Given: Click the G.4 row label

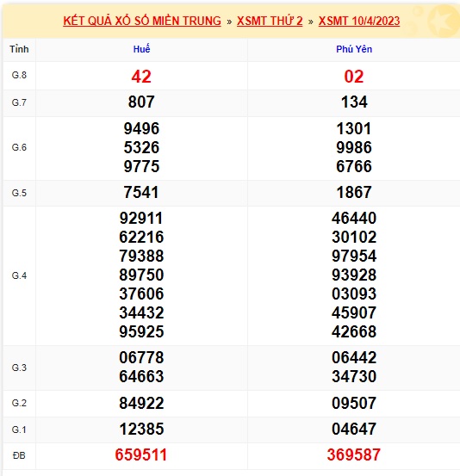Looking at the screenshot, I should pos(19,275).
